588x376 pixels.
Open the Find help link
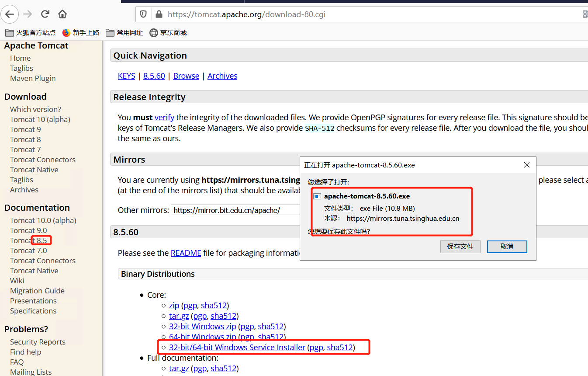(x=26, y=352)
